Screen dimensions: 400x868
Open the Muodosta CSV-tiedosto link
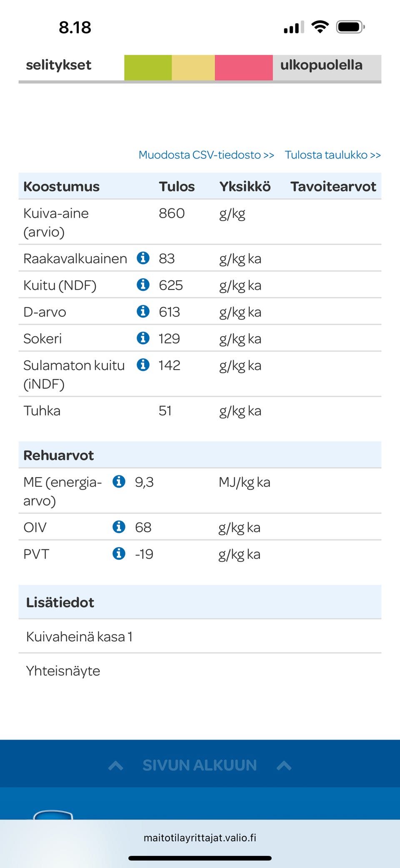206,155
